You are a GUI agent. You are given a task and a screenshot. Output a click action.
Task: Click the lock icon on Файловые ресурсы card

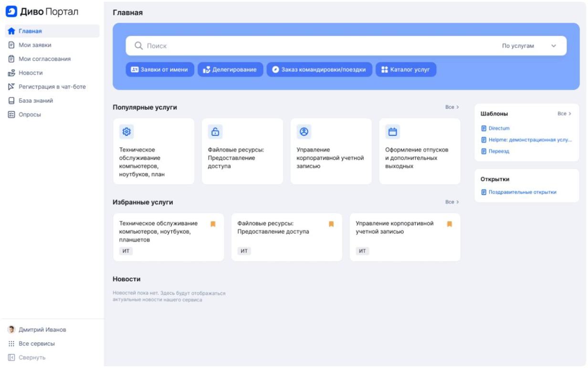coord(215,132)
